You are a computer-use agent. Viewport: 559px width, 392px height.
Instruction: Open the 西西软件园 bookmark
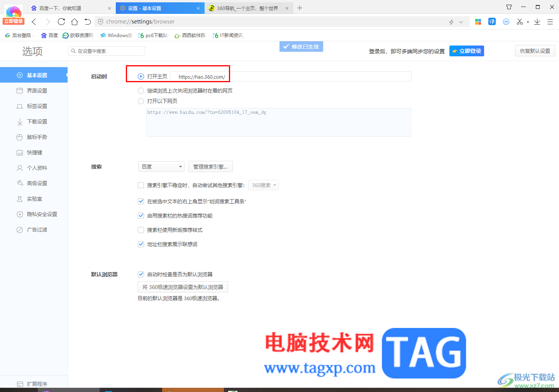190,35
